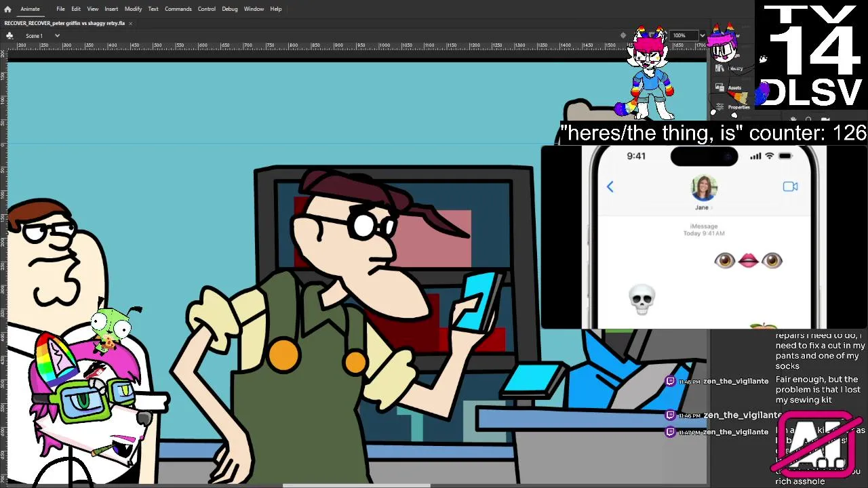
Task: Open the Control menu
Action: pyautogui.click(x=207, y=9)
